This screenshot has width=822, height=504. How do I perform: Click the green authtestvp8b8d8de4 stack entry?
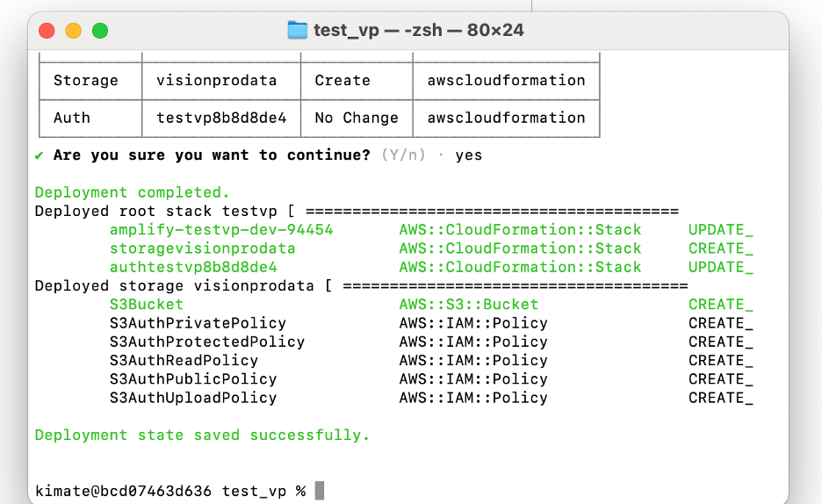click(x=192, y=267)
